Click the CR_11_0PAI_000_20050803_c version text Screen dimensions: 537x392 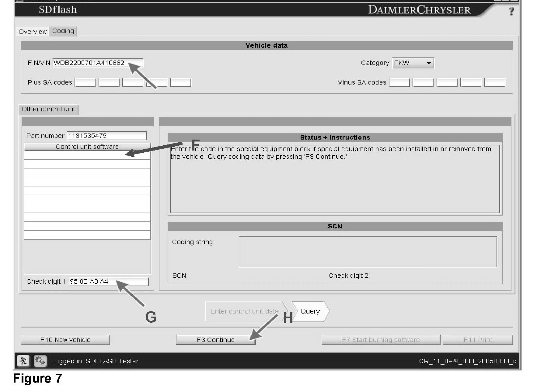coord(468,361)
